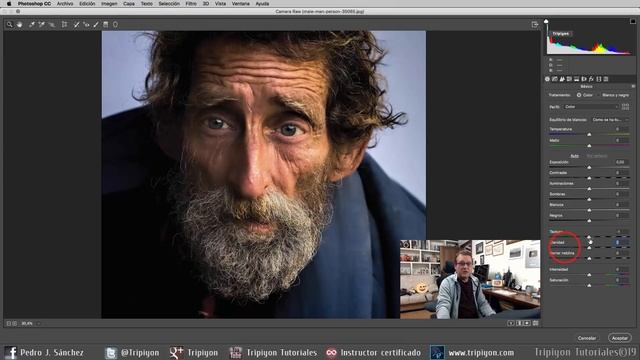Click the Claridad value input field
Viewport: 640px width, 360px height.
click(x=622, y=242)
